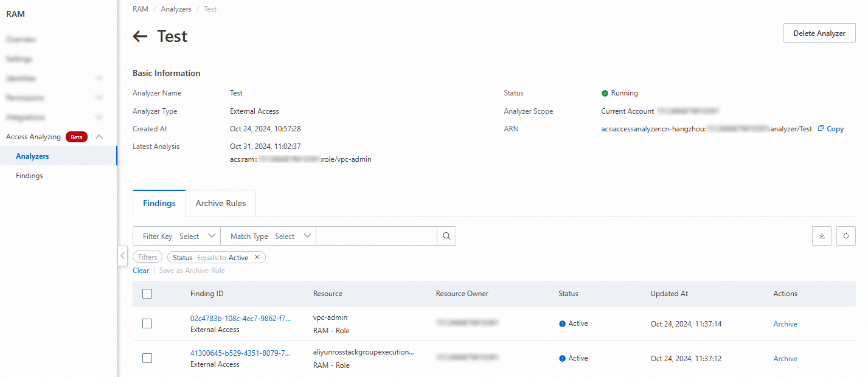
Task: Click the Beta badge on Access Analyzing
Action: [x=76, y=137]
